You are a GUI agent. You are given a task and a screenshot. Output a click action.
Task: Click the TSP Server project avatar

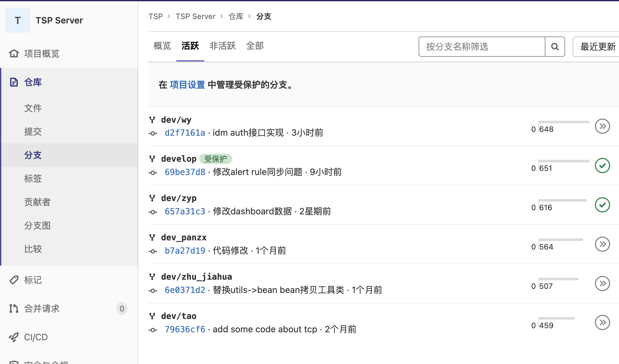(17, 20)
